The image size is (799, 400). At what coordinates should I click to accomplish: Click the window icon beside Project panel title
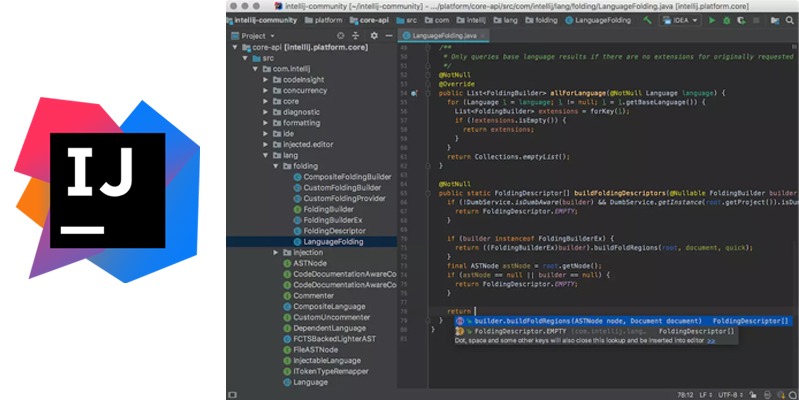(x=235, y=36)
